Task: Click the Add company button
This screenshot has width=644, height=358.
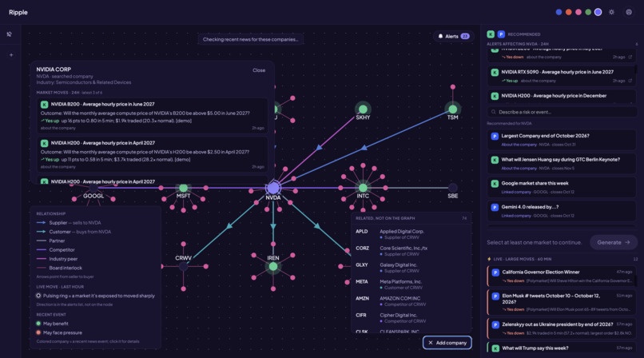Action: (447, 343)
